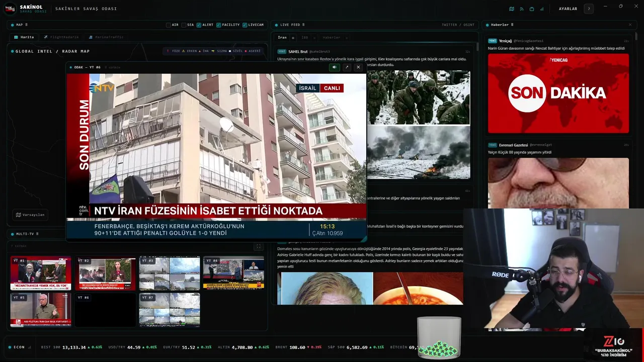644x362 pixels.
Task: Switch to the MarineTraffic tab
Action: click(x=105, y=37)
